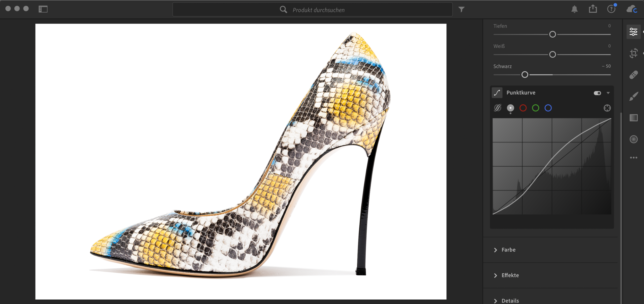Select the red channel curve

click(523, 108)
